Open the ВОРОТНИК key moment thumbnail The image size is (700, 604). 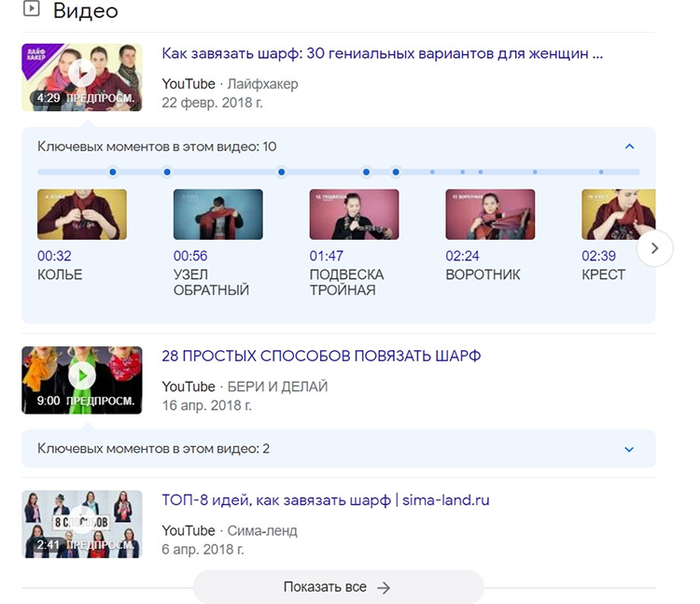coord(490,215)
